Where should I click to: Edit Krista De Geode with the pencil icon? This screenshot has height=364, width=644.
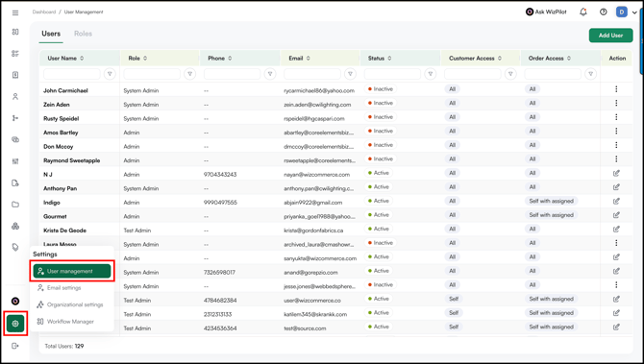(616, 229)
